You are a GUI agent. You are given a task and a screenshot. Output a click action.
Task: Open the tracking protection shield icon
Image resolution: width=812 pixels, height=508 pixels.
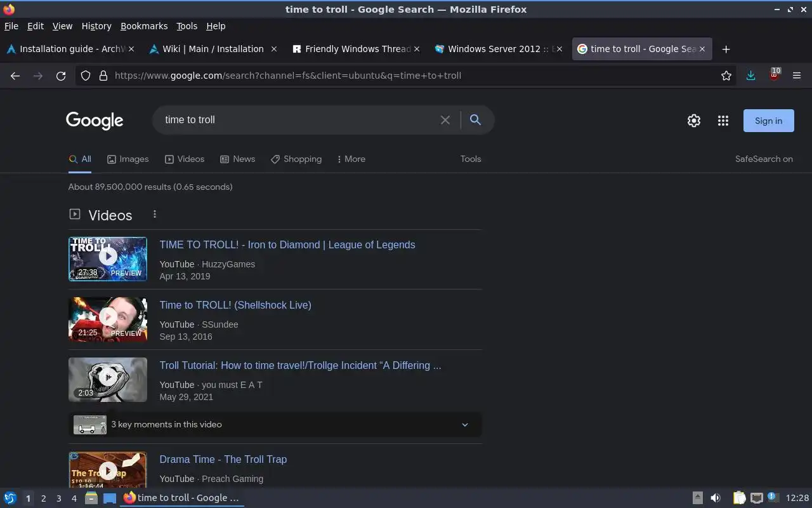(86, 76)
